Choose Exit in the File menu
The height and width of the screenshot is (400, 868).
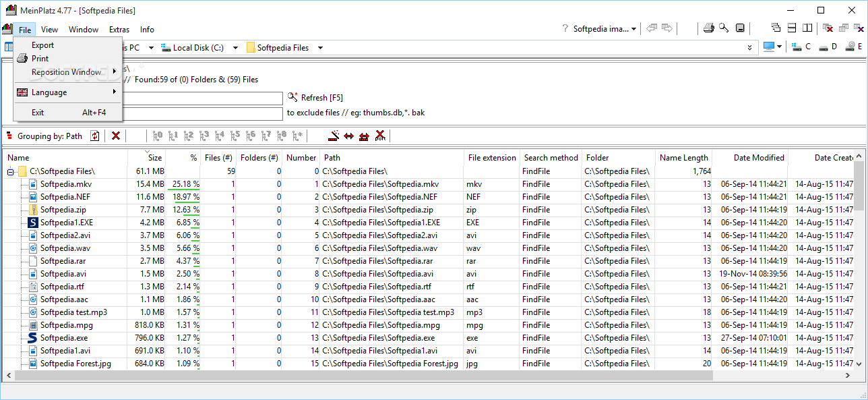click(x=67, y=113)
